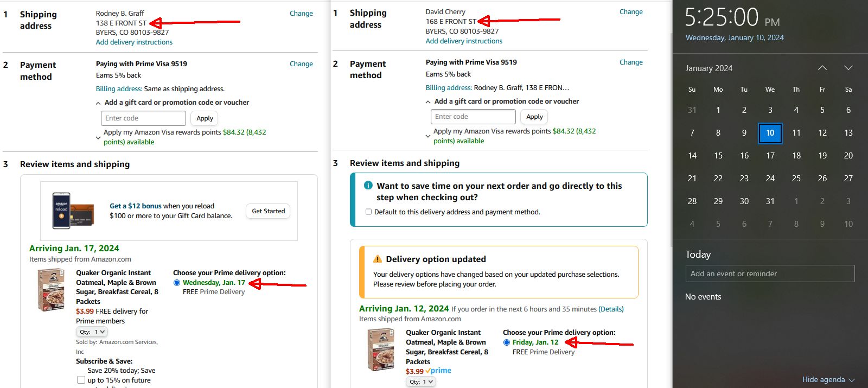This screenshot has height=388, width=868.
Task: Select January 17 on the calendar
Action: click(x=770, y=156)
